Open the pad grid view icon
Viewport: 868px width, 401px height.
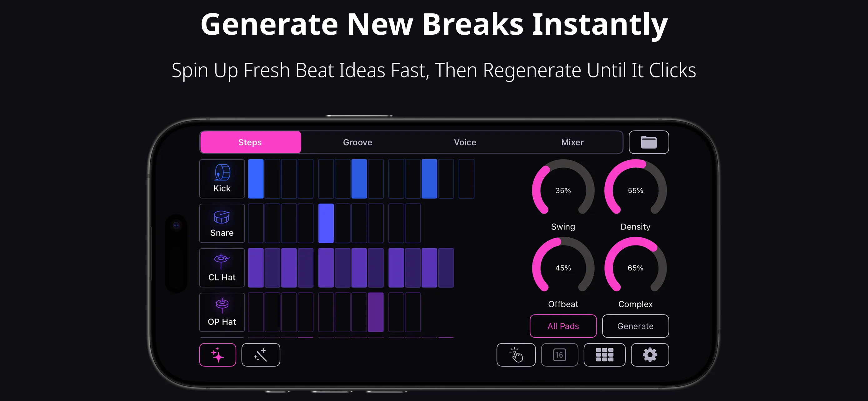click(605, 354)
